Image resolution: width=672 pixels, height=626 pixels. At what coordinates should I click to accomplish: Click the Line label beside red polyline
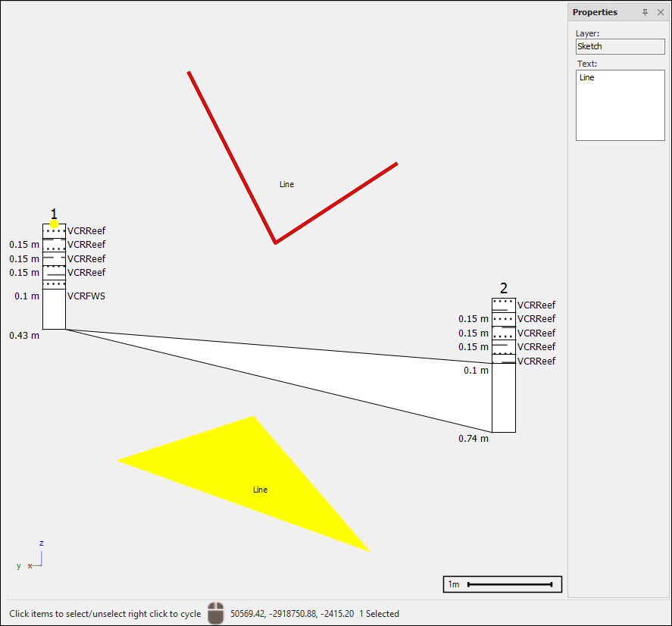tap(286, 184)
